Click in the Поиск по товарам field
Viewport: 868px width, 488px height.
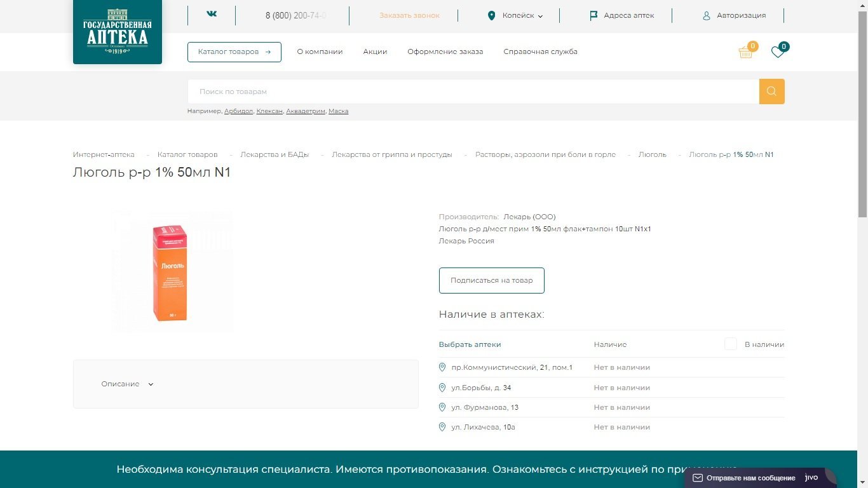tap(473, 91)
